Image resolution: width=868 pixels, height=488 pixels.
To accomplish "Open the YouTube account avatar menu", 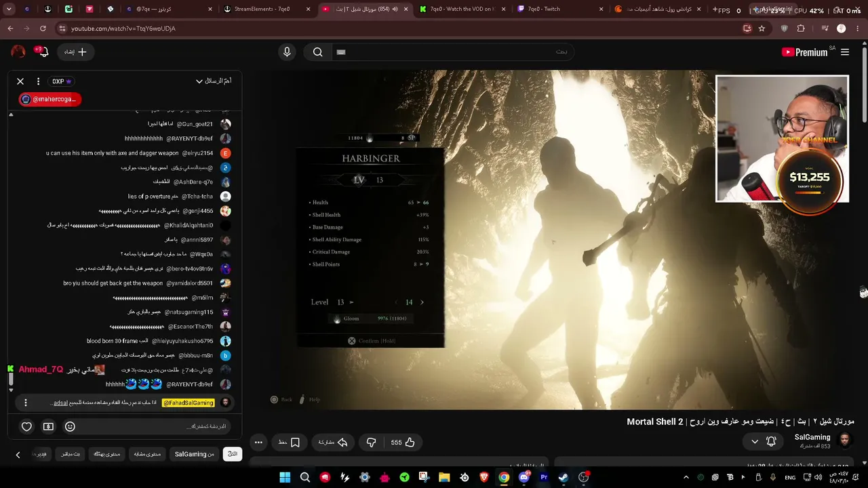I will pos(18,52).
